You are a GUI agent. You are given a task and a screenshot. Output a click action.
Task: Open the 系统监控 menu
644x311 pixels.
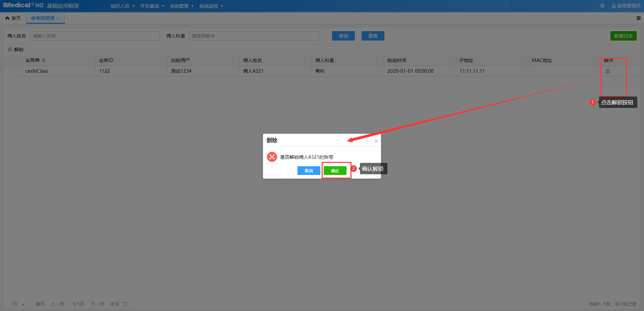tap(211, 6)
